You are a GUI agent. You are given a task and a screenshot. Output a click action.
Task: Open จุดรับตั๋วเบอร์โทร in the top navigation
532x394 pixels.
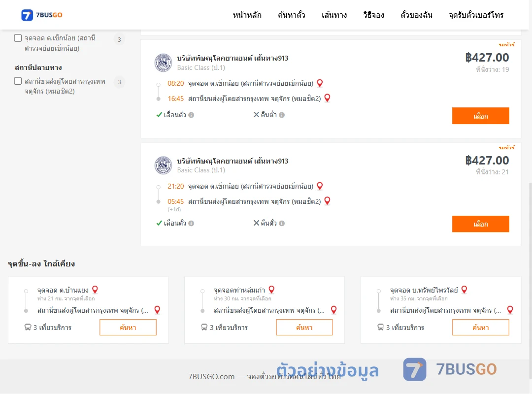(x=476, y=15)
